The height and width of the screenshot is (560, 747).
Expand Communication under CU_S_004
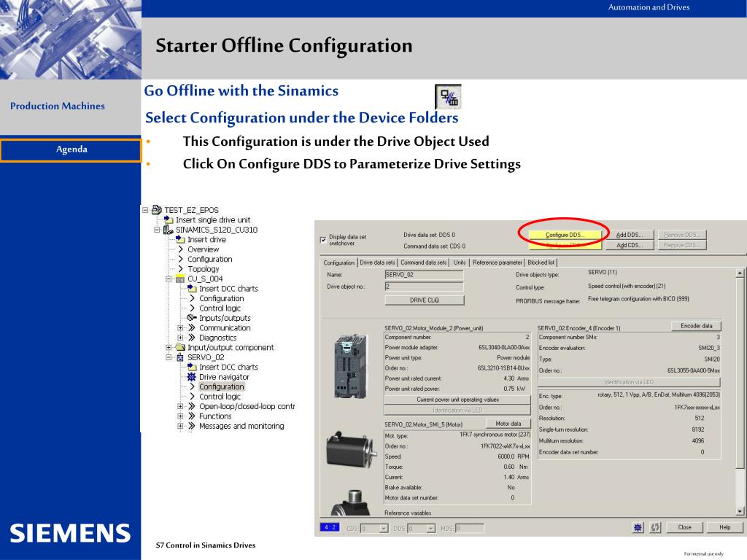pos(180,328)
